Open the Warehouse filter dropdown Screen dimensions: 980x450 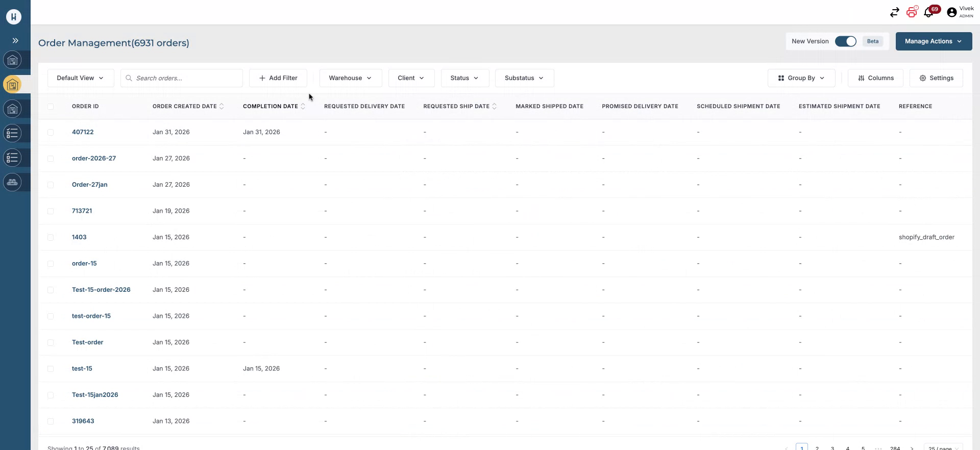pos(350,78)
